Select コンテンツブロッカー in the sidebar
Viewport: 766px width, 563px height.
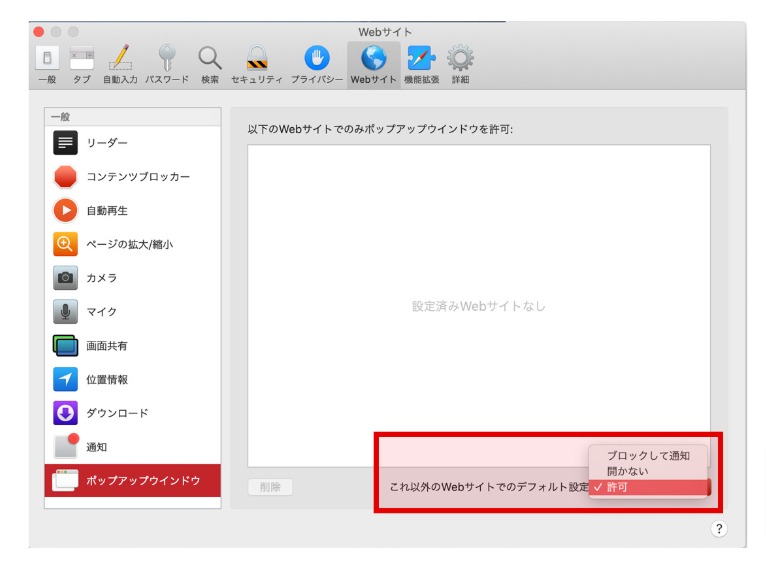[x=133, y=177]
